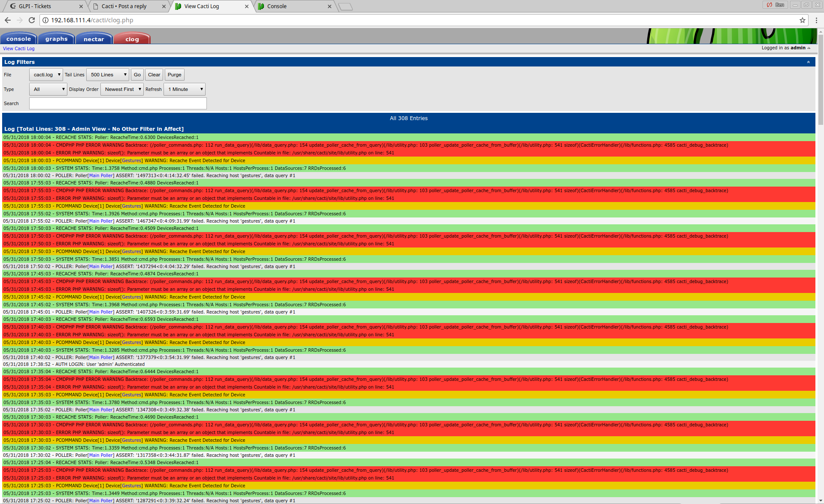824x504 pixels.
Task: Open the Type dropdown set to All
Action: click(x=48, y=89)
